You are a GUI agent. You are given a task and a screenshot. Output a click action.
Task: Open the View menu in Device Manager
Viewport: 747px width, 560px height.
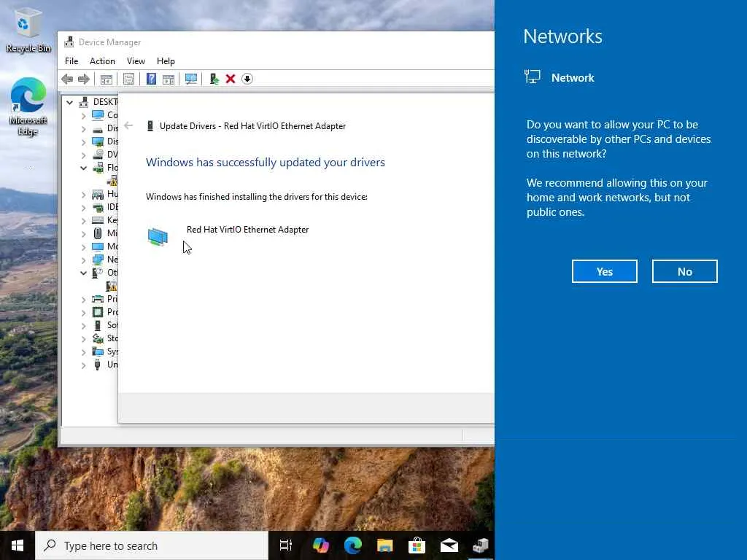click(136, 61)
